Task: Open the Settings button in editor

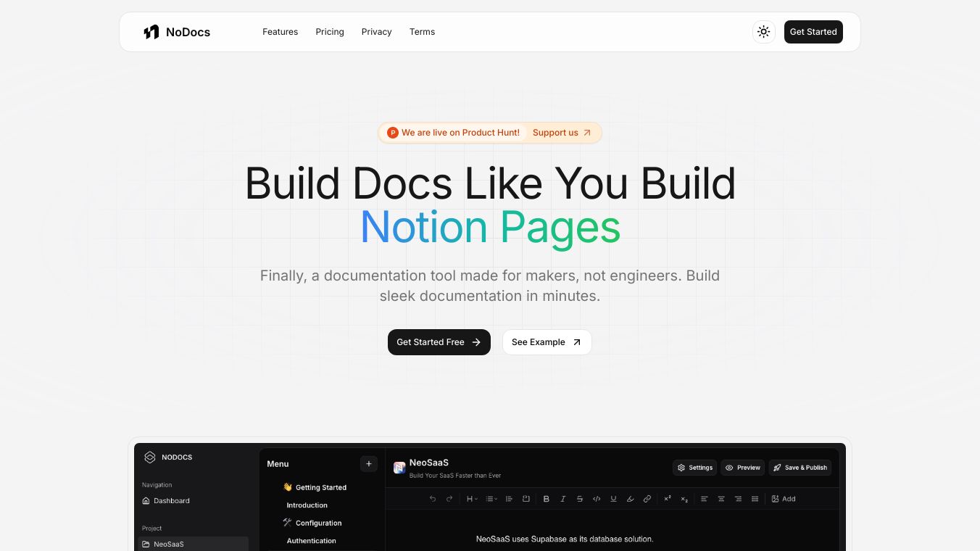Action: point(695,468)
